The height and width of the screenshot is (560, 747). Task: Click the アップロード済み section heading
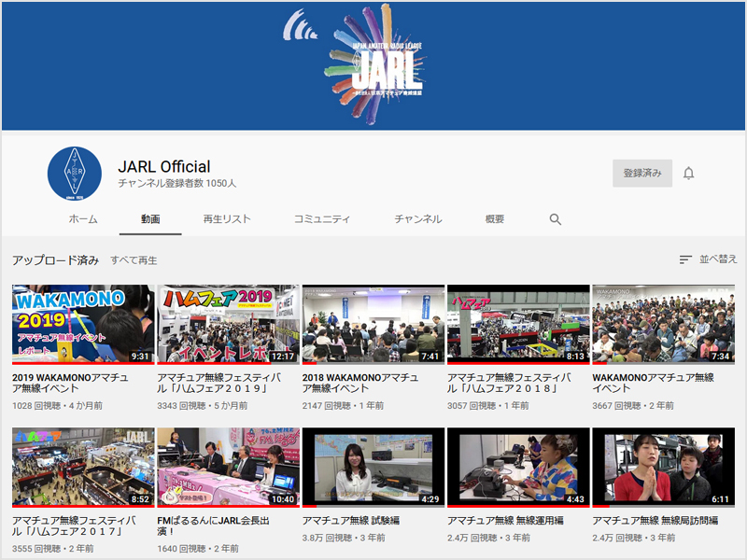[55, 260]
